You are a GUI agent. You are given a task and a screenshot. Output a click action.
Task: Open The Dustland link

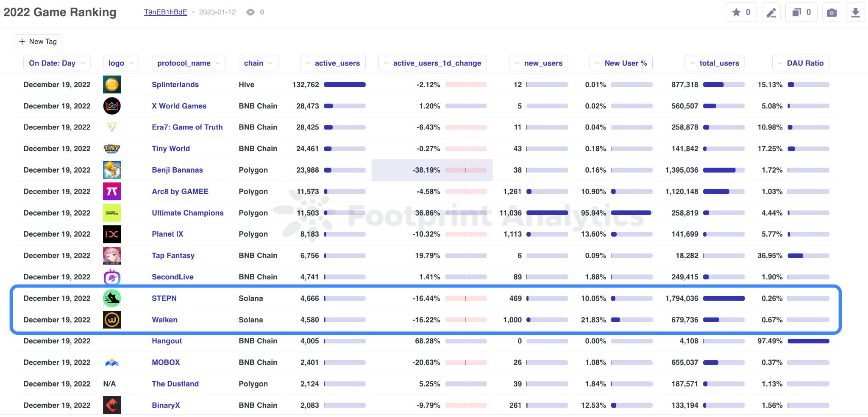point(175,384)
